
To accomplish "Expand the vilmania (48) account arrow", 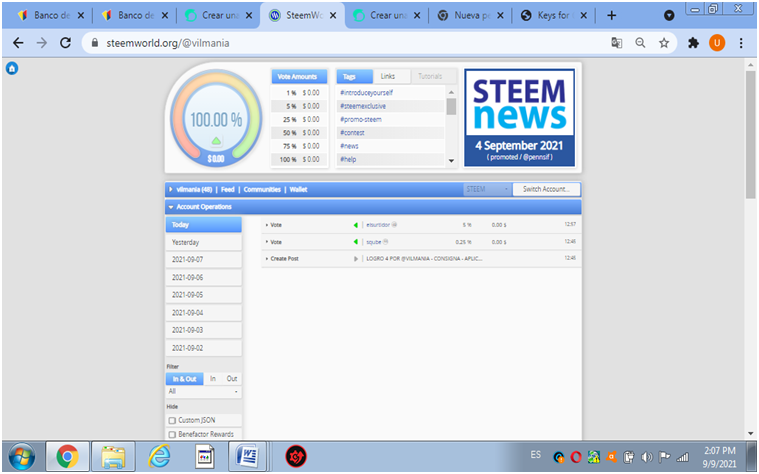I will point(171,190).
